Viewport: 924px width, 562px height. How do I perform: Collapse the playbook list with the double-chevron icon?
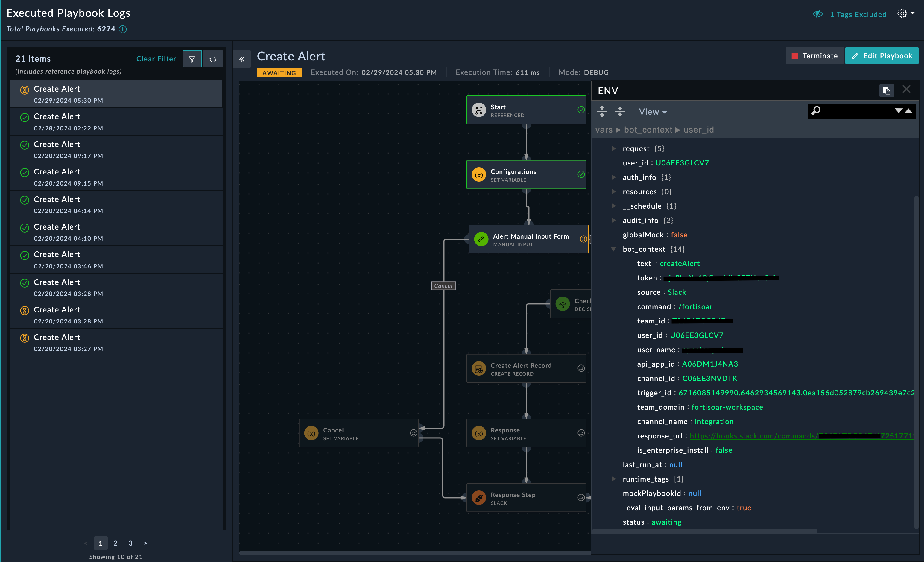coord(242,59)
